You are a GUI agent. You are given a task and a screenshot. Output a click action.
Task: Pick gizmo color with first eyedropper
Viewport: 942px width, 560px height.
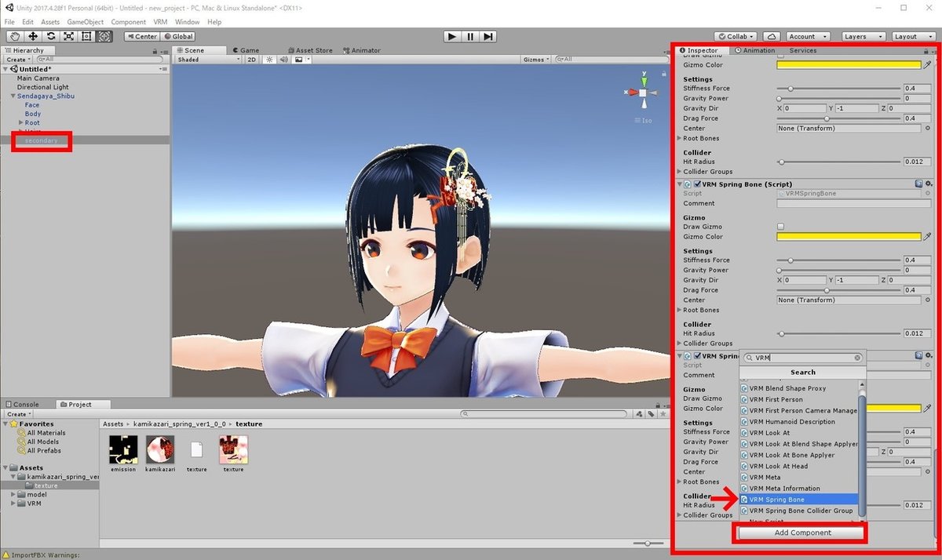coord(927,65)
